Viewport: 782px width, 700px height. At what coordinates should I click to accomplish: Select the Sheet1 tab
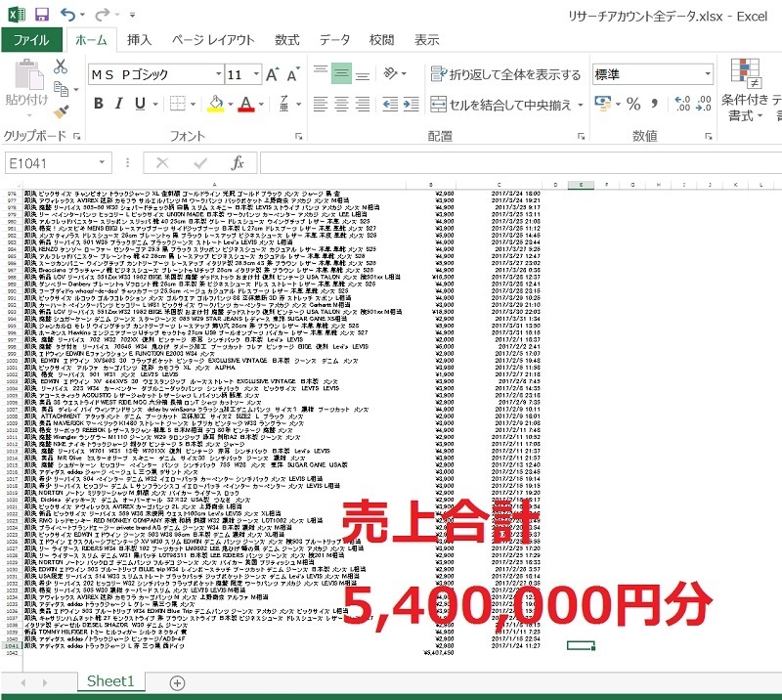(x=110, y=681)
